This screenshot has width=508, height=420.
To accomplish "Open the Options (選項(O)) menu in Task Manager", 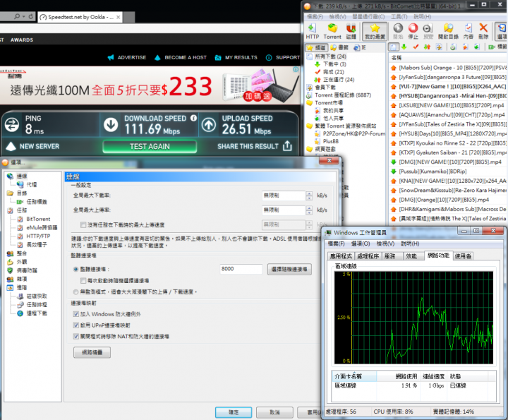I will [361, 244].
